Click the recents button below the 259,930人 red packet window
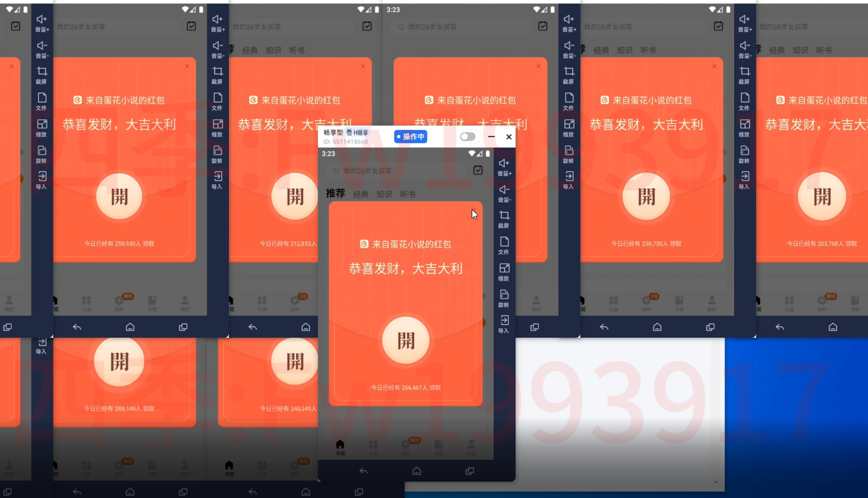868x498 pixels. pos(183,327)
